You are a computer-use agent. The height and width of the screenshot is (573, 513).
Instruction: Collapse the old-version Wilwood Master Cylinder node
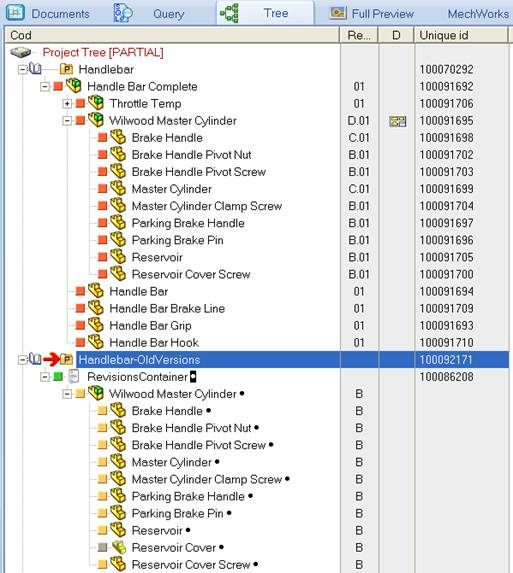(x=67, y=394)
